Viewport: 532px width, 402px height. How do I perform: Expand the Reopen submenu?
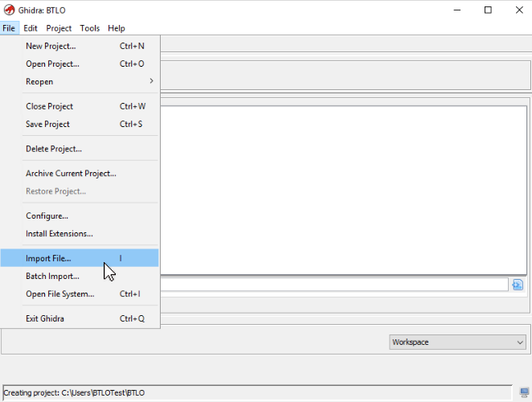80,81
